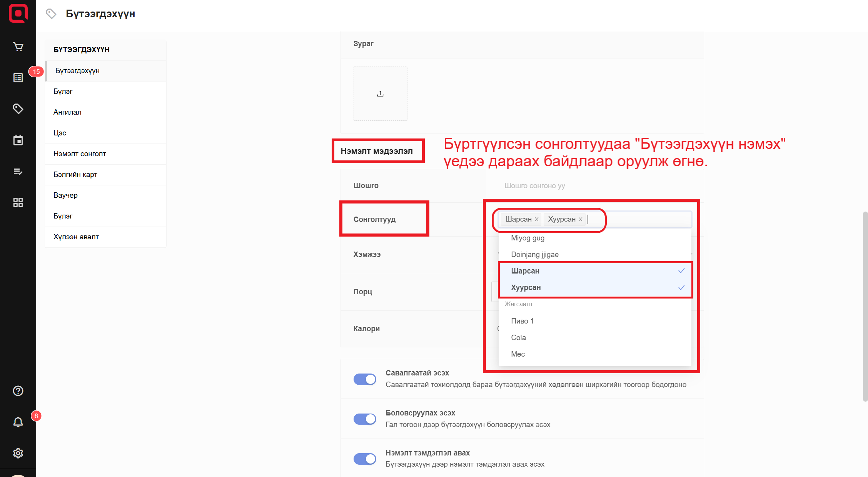This screenshot has height=477, width=868.
Task: Open the settings gear icon
Action: (x=18, y=453)
